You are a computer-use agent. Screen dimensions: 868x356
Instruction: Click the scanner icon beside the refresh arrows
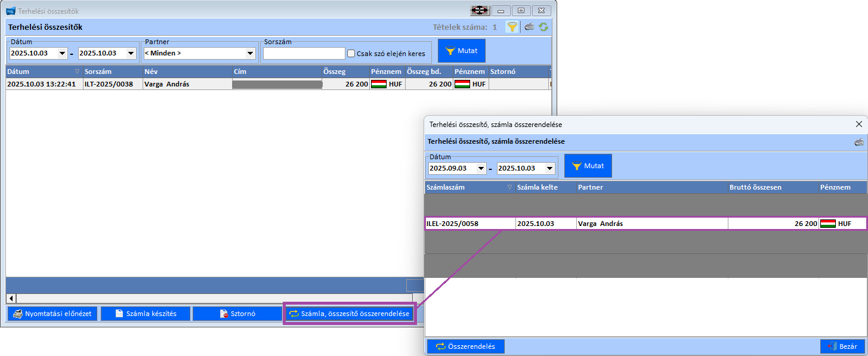pyautogui.click(x=529, y=27)
